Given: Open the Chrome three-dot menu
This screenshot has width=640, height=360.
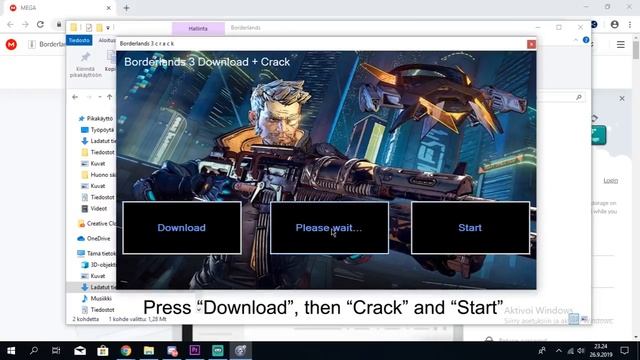Looking at the screenshot, I should (x=630, y=24).
